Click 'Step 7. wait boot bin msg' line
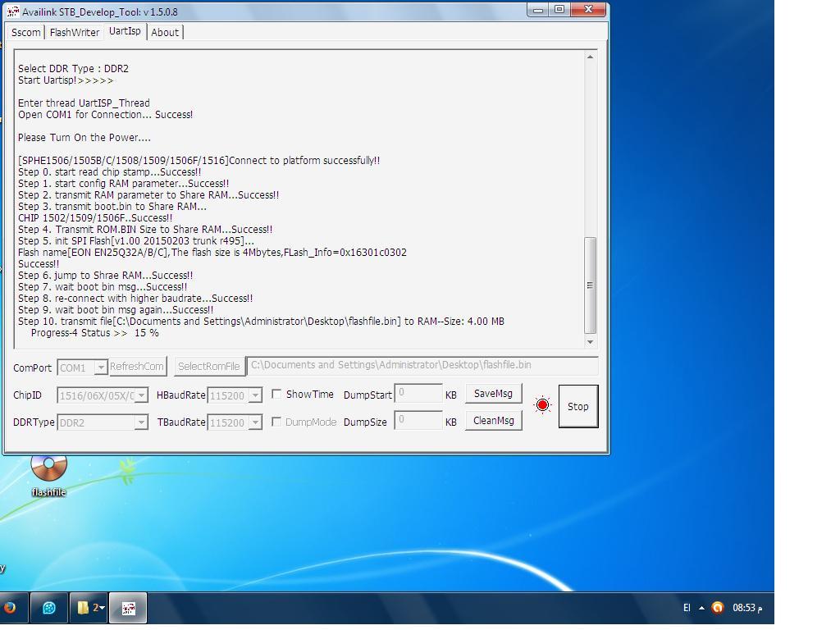 coord(103,287)
